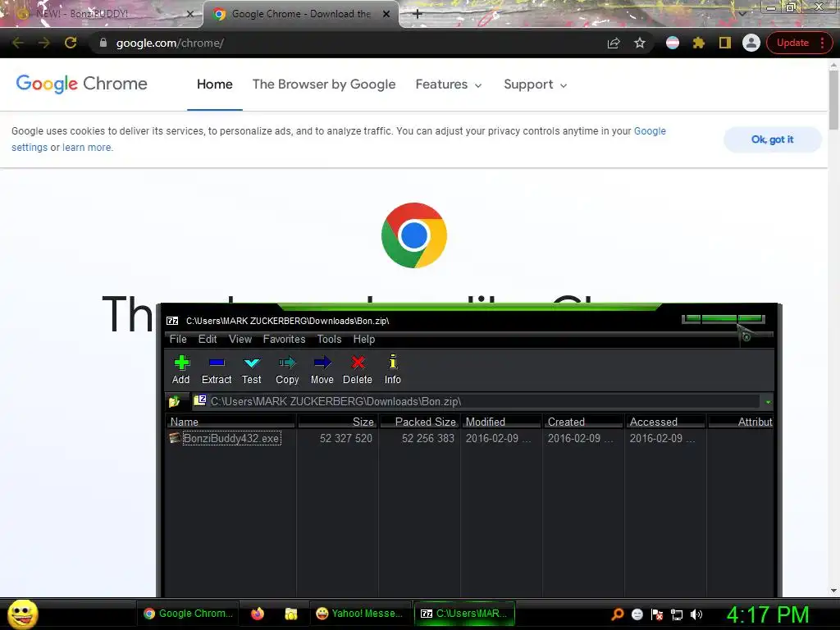Switch to the BonziBUDDY browser tab

(x=102, y=14)
